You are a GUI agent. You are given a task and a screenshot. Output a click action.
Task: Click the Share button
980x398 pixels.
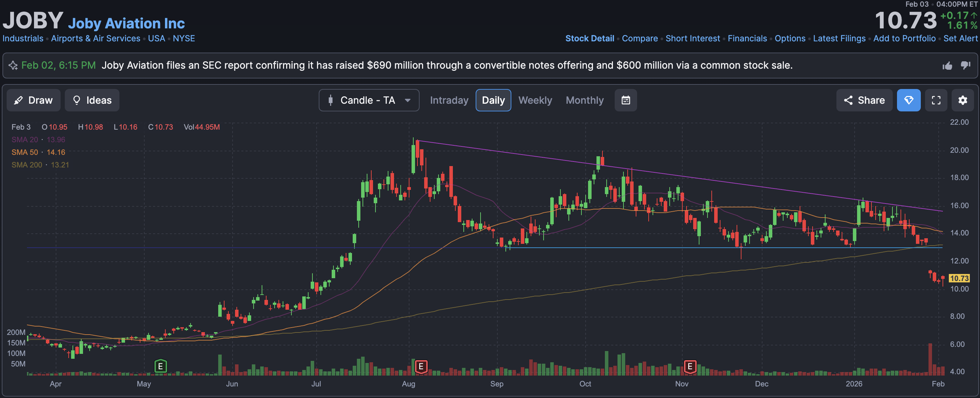864,100
